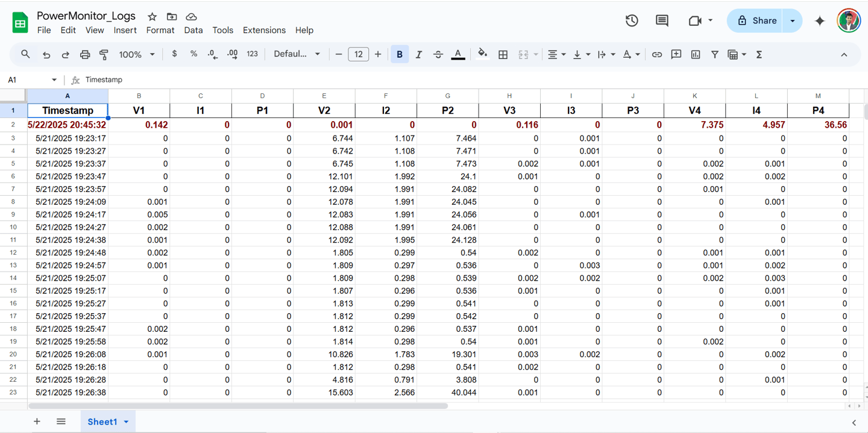This screenshot has width=868, height=433.
Task: Select the cell with value 40.044
Action: [x=448, y=392]
